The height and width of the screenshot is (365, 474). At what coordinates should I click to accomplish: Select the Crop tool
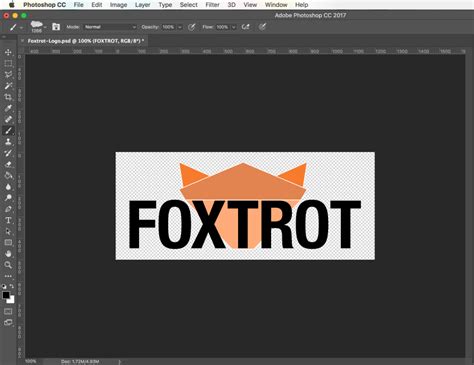(x=8, y=97)
